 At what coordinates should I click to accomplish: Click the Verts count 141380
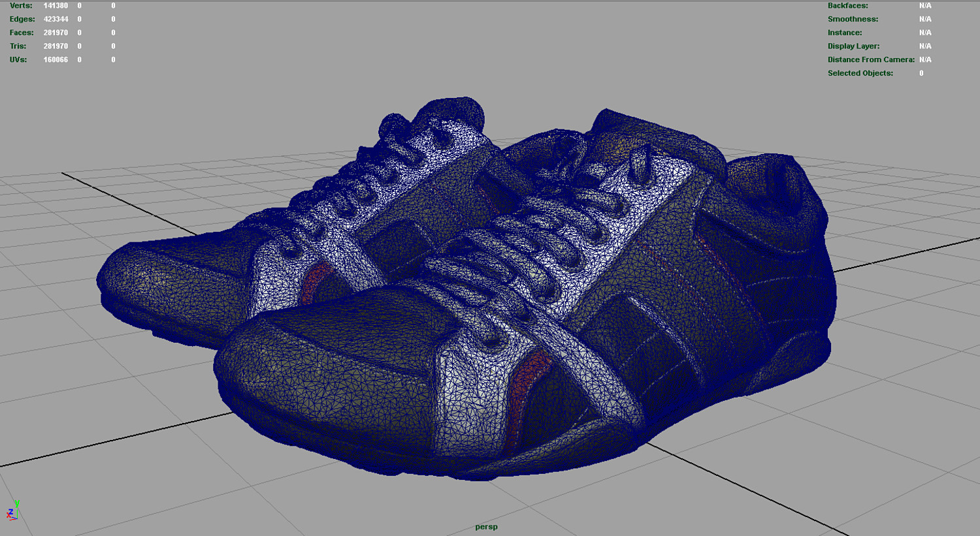[56, 5]
